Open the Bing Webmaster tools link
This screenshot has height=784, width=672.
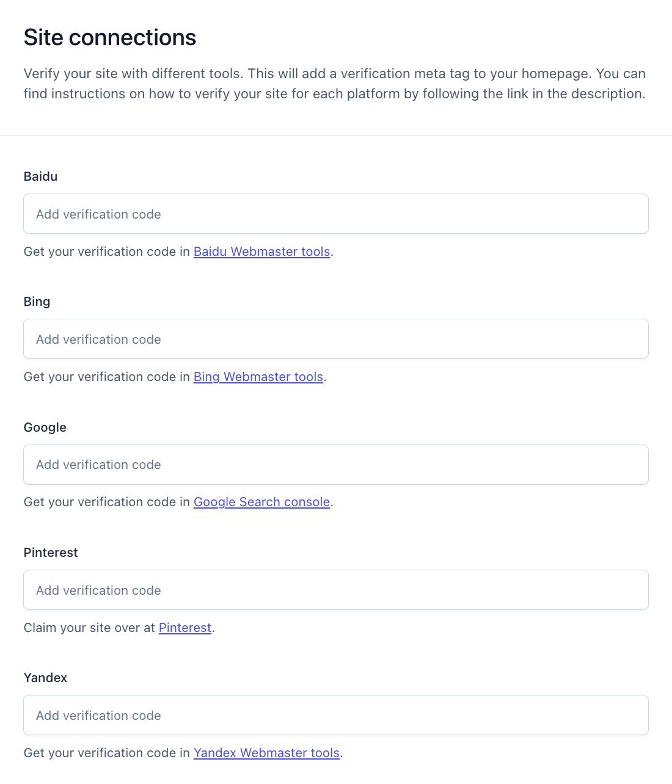pyautogui.click(x=258, y=377)
